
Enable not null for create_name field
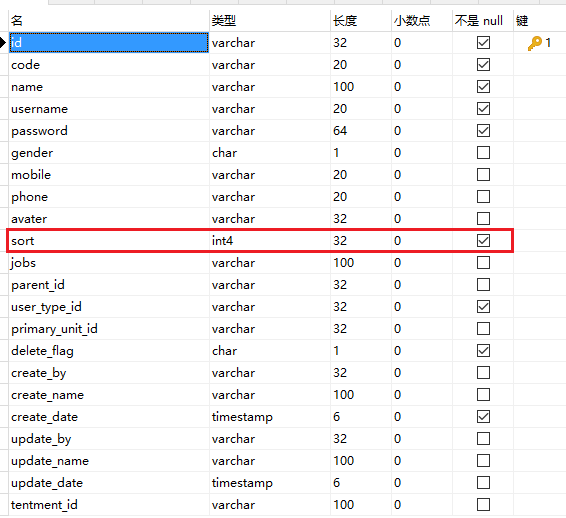483,395
